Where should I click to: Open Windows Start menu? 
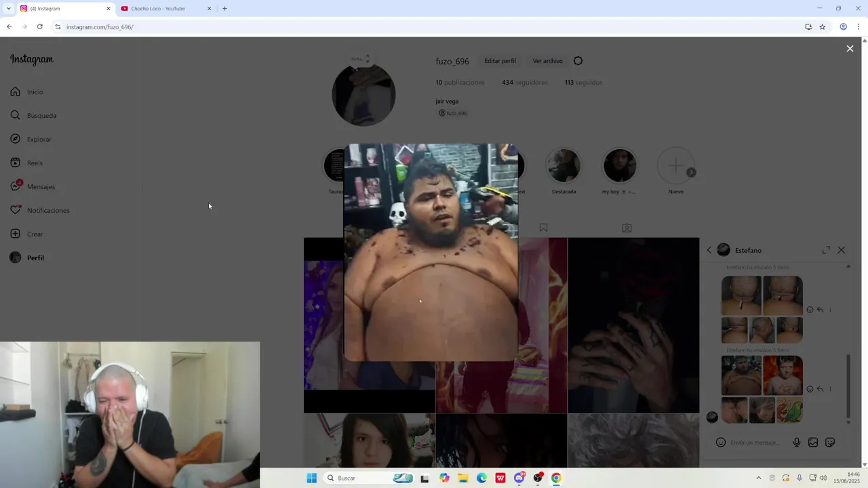point(311,478)
